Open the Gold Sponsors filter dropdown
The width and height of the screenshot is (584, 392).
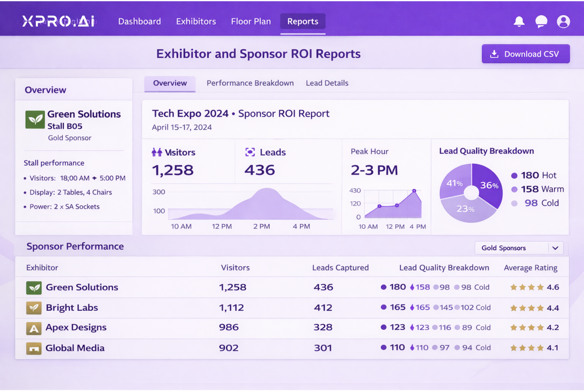click(x=519, y=248)
